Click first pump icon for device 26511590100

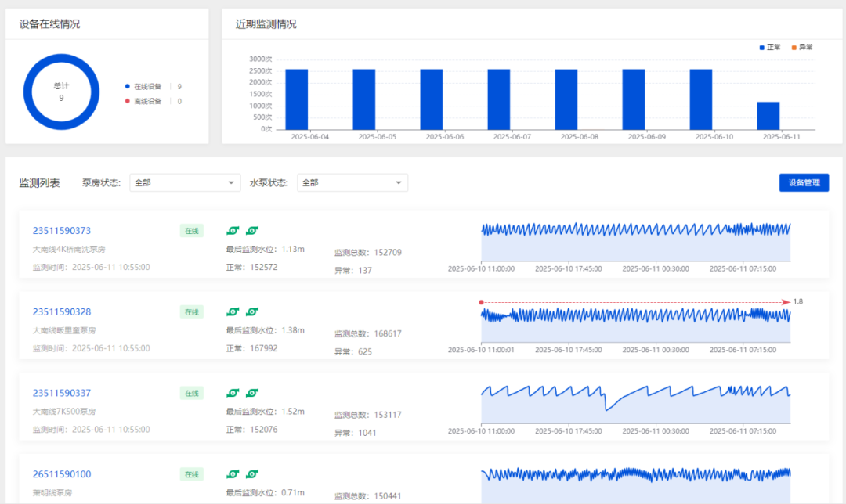pos(233,473)
